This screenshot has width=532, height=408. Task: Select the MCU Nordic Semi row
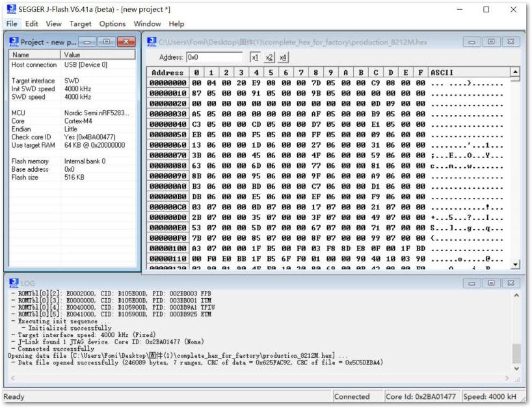[x=72, y=113]
